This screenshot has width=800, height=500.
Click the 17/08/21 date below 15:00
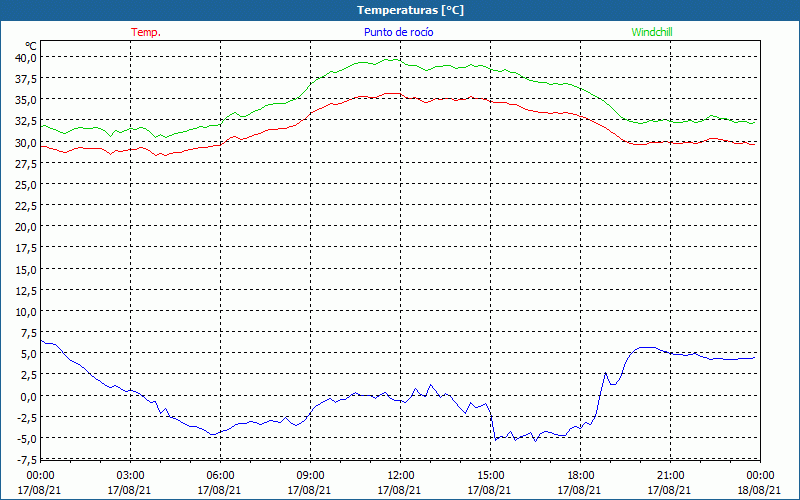[x=489, y=490]
